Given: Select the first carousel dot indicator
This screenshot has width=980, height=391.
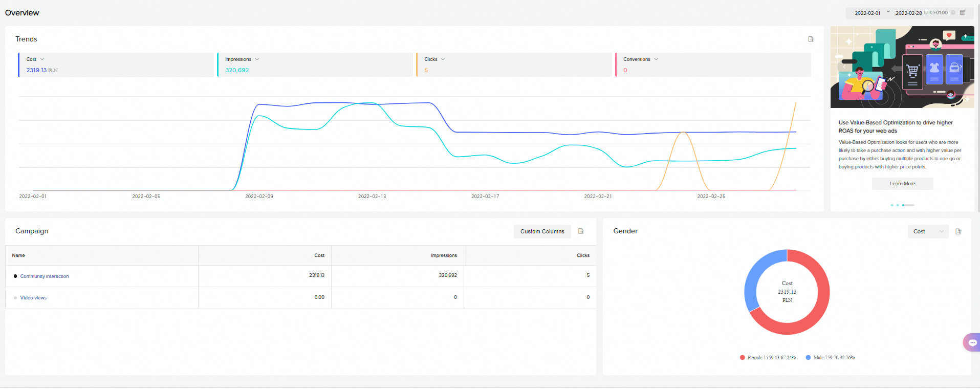Looking at the screenshot, I should point(892,205).
